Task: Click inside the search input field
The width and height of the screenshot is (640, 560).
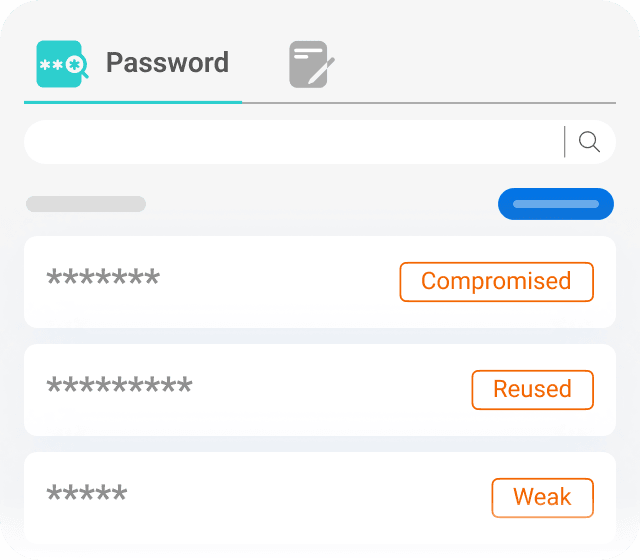Action: (290, 142)
